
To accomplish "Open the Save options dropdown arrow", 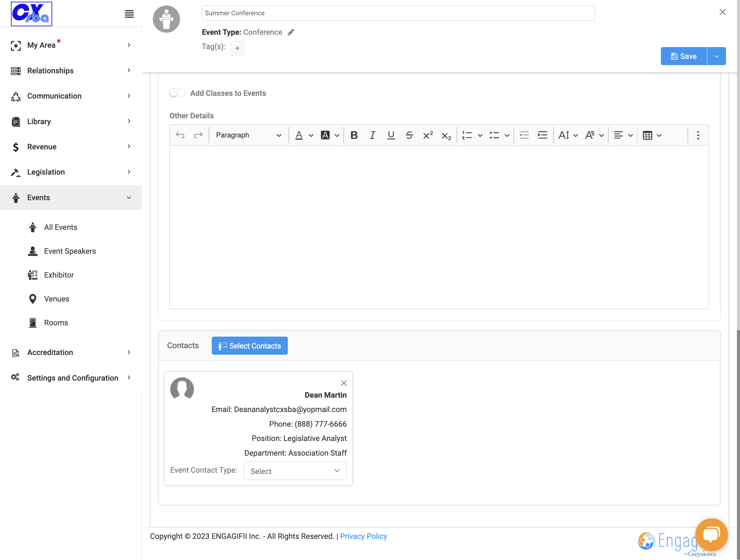I will [717, 56].
